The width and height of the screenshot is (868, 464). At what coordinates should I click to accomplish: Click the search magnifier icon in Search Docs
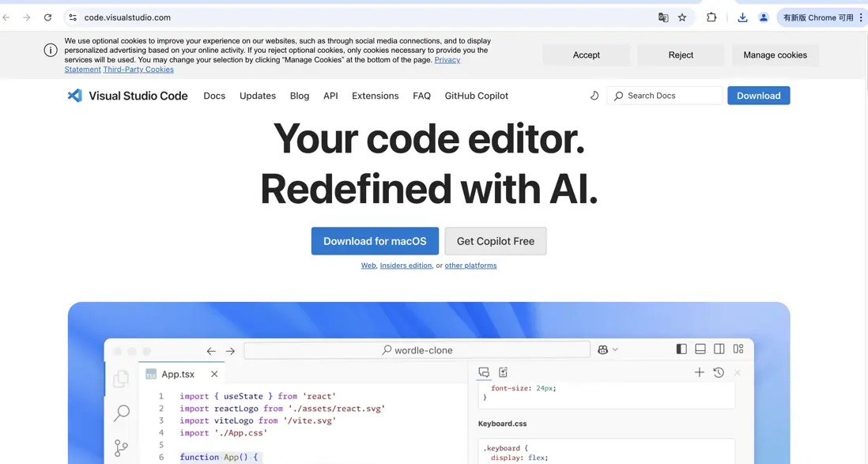pyautogui.click(x=618, y=96)
